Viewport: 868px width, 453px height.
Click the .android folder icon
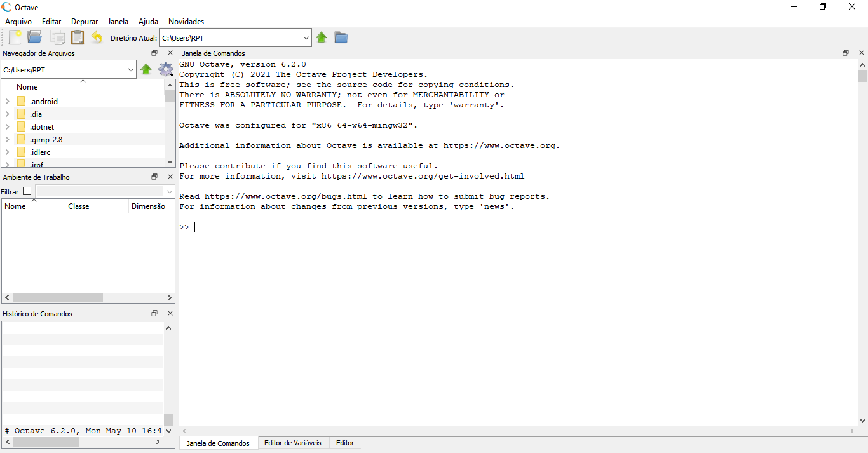point(21,101)
